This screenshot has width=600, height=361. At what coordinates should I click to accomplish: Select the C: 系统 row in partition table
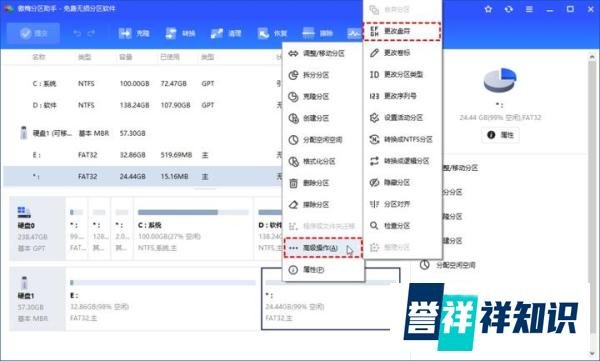[x=142, y=83]
